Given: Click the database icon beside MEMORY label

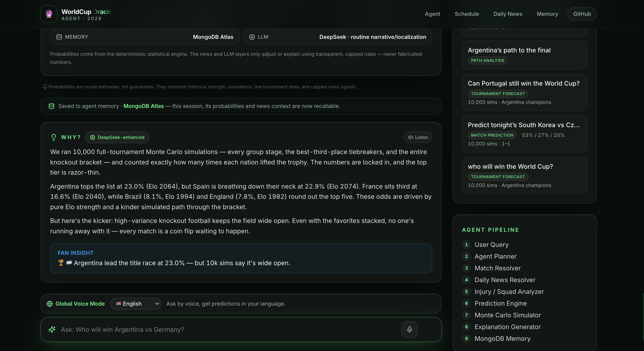Looking at the screenshot, I should [x=59, y=37].
